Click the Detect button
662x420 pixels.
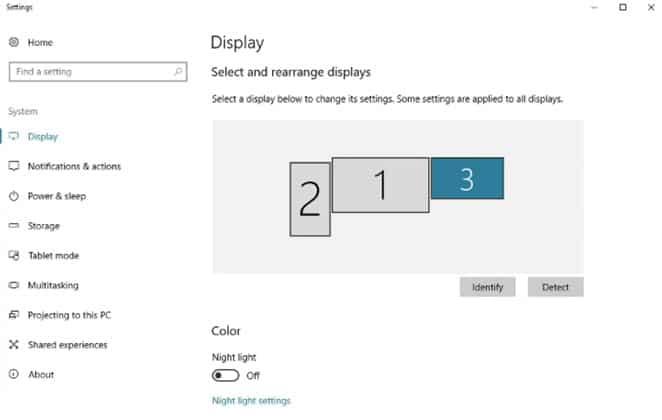tap(555, 287)
